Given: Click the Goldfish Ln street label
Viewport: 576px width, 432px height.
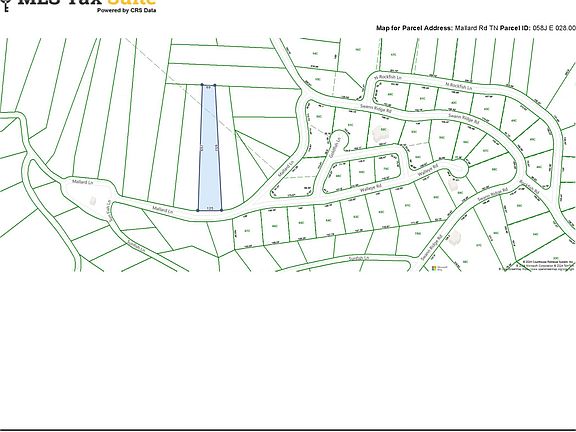Looking at the screenshot, I should tap(335, 148).
